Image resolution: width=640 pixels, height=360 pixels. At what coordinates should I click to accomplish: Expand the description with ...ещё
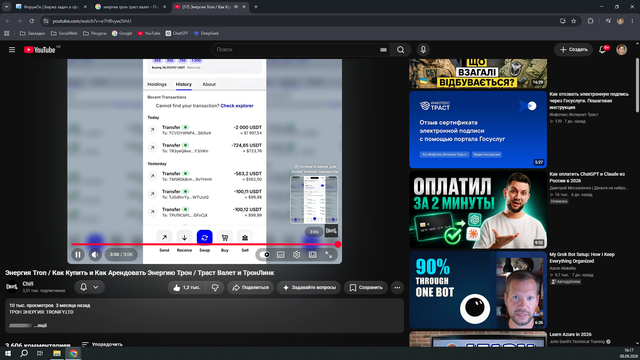pyautogui.click(x=40, y=325)
